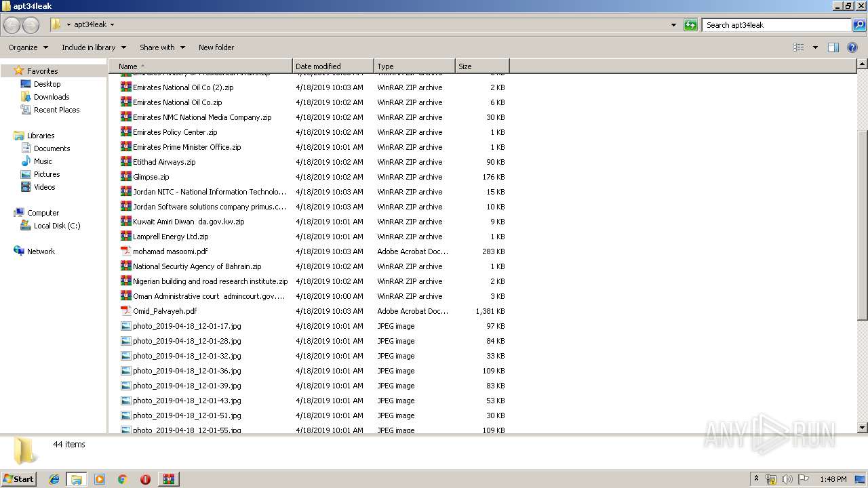
Task: Select photo_2019-04-18_12-01-28.jpg
Action: [x=187, y=341]
